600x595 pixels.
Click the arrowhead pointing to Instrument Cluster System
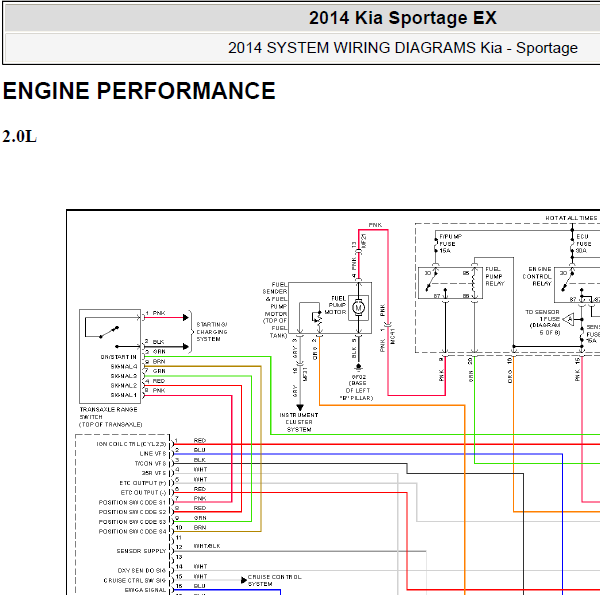300,408
